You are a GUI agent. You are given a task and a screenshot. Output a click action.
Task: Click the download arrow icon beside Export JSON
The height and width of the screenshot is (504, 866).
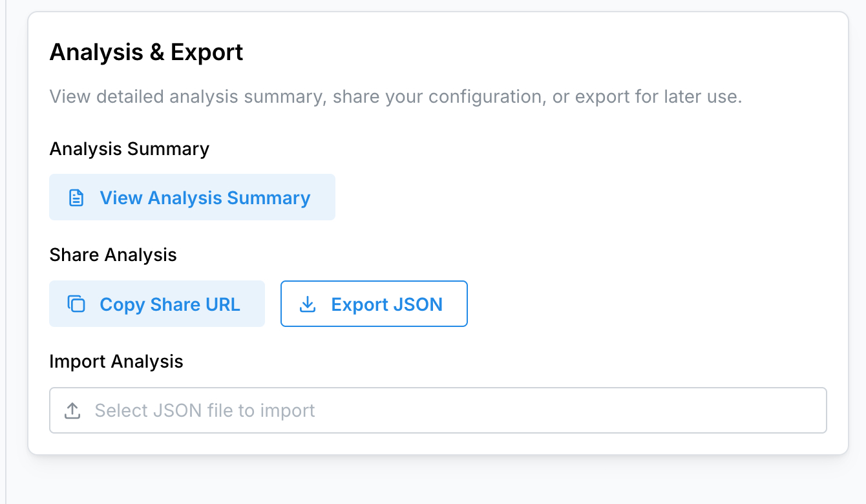tap(308, 304)
